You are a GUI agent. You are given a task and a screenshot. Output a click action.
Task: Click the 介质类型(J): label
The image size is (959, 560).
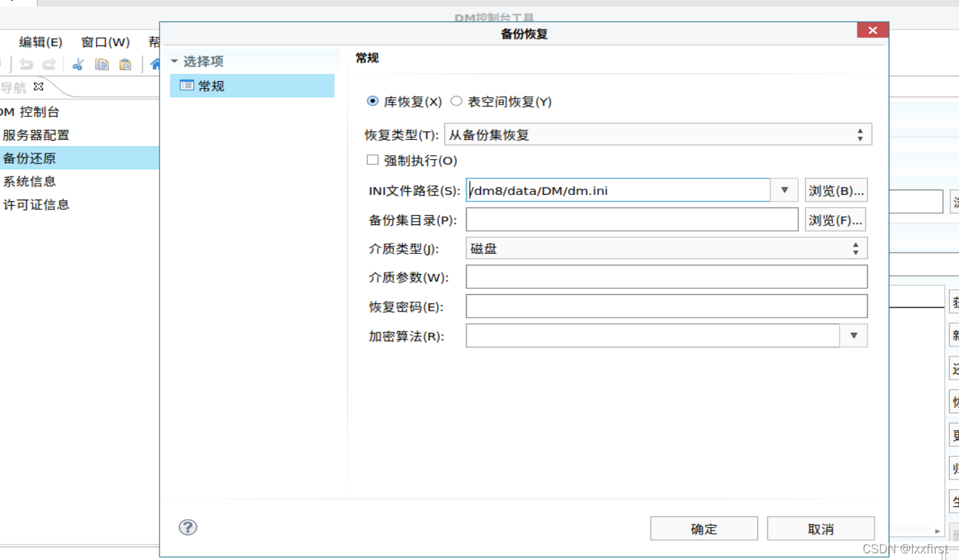click(403, 249)
